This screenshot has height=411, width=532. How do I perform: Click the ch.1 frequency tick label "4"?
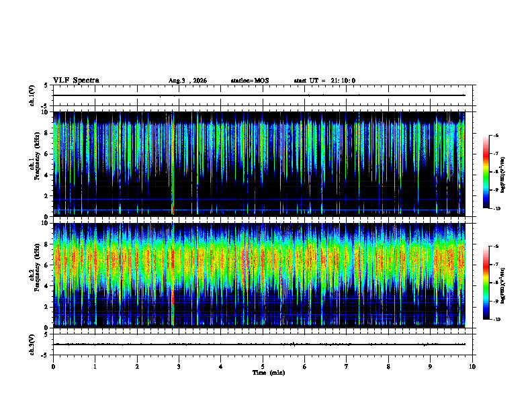click(46, 175)
